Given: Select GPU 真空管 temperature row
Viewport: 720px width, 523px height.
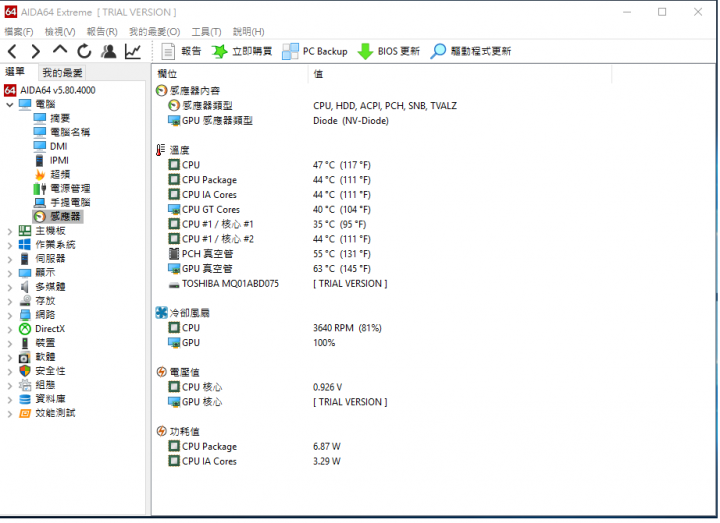Looking at the screenshot, I should (270, 269).
